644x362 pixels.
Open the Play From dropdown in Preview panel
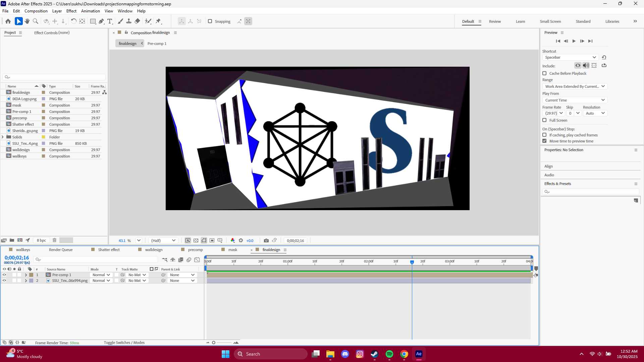pos(574,100)
